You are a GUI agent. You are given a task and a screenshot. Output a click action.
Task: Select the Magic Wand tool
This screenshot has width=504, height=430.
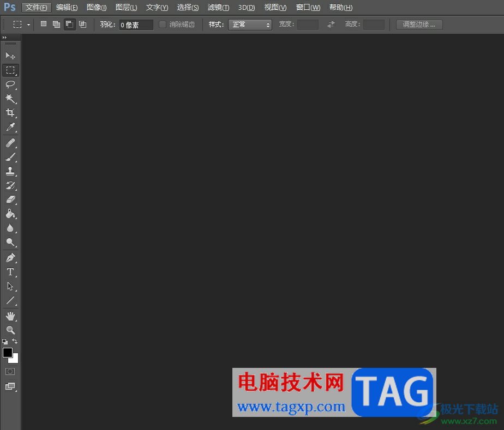click(10, 99)
